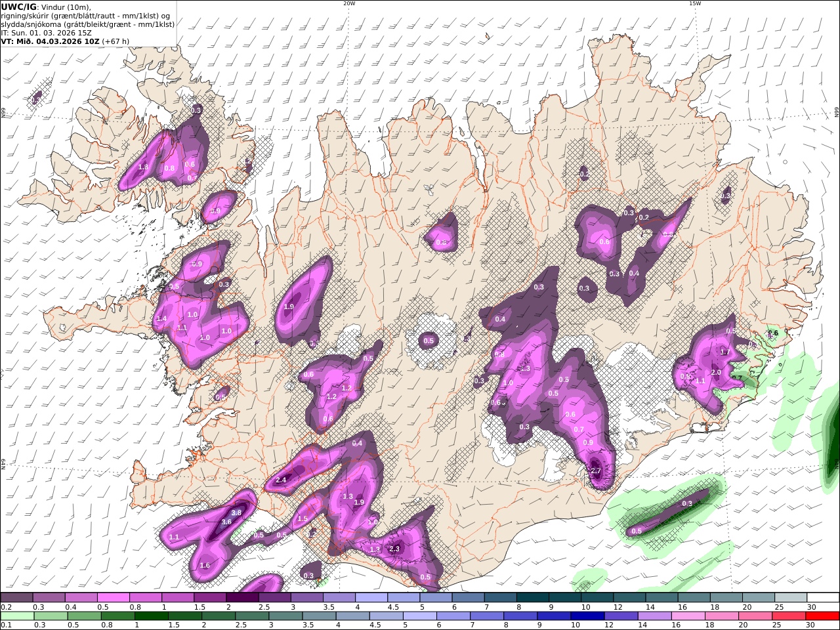Select the snow-scale swatch between 1 and 1.5
The height and width of the screenshot is (630, 840).
click(x=178, y=598)
